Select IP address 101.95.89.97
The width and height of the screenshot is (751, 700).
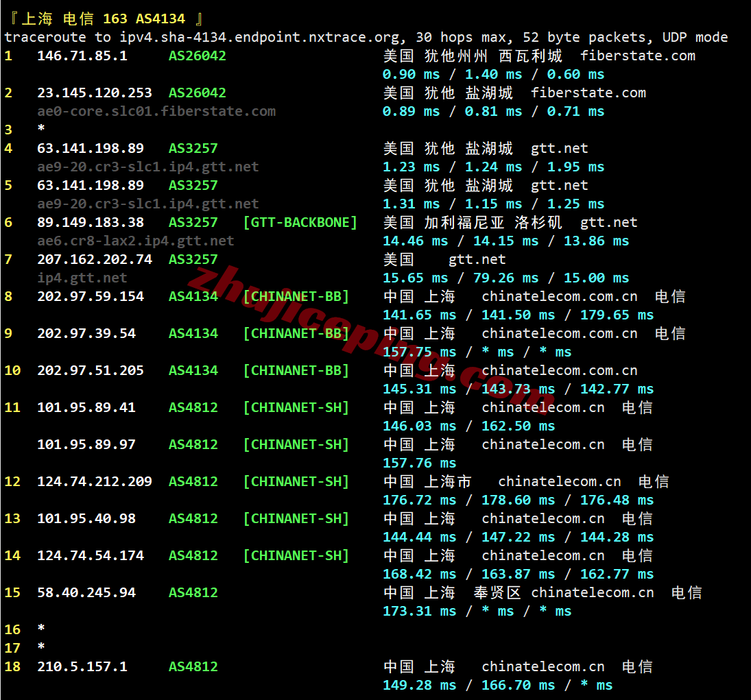(86, 444)
